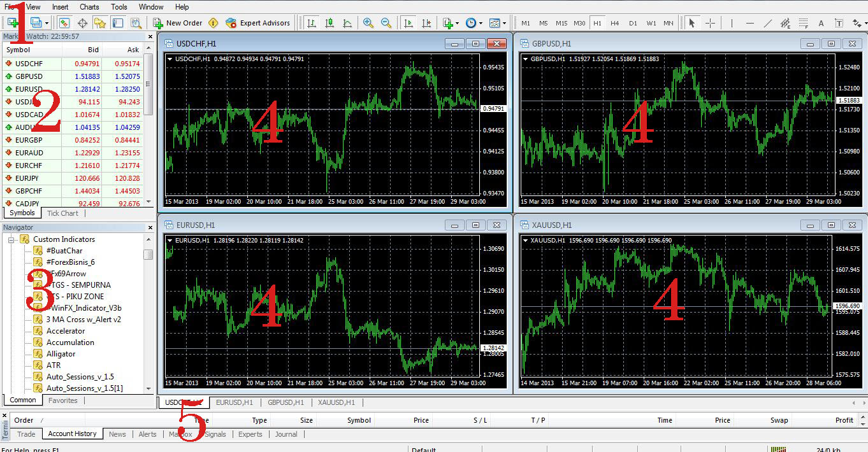
Task: Switch timeframe to M1
Action: [526, 24]
